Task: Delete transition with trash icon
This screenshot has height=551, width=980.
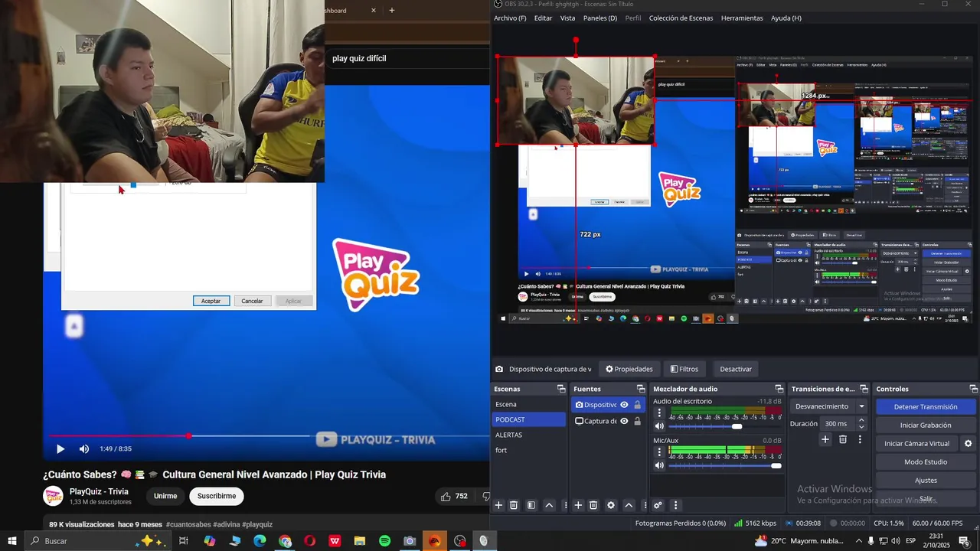Action: pos(843,439)
